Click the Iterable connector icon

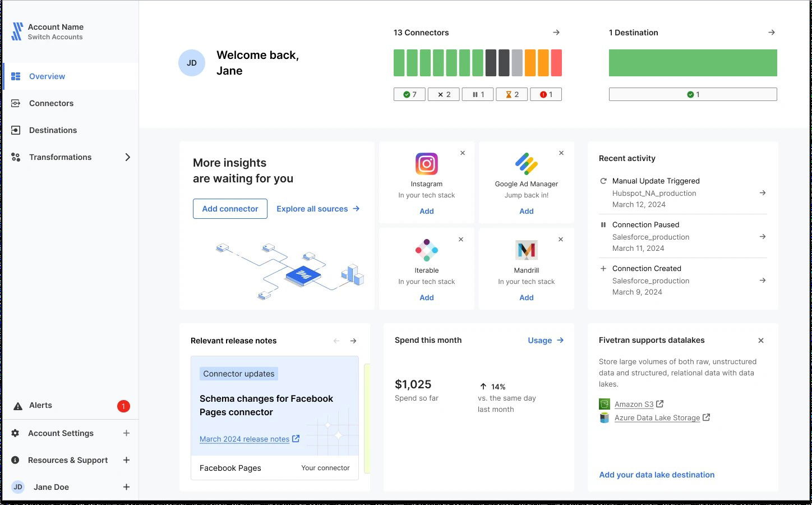426,250
